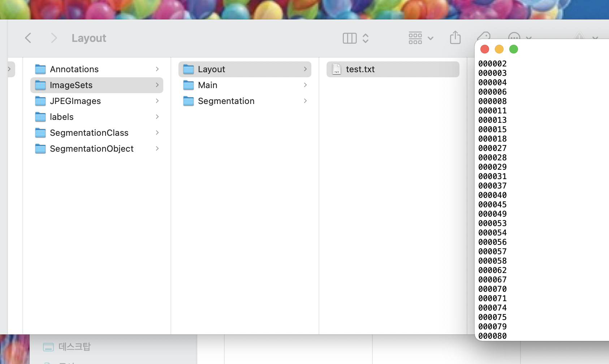Maximize the text preview window with green button

(x=514, y=49)
